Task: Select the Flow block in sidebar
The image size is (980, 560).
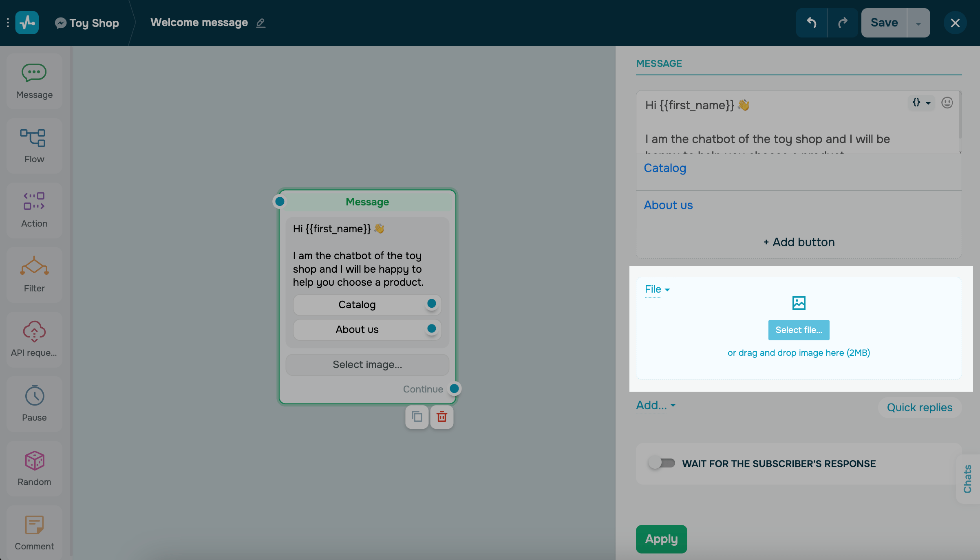Action: pos(34,145)
